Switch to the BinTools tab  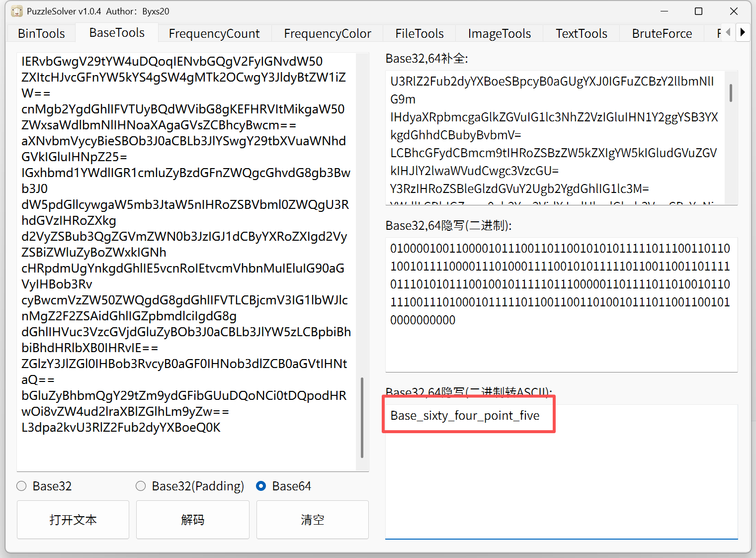click(x=41, y=33)
